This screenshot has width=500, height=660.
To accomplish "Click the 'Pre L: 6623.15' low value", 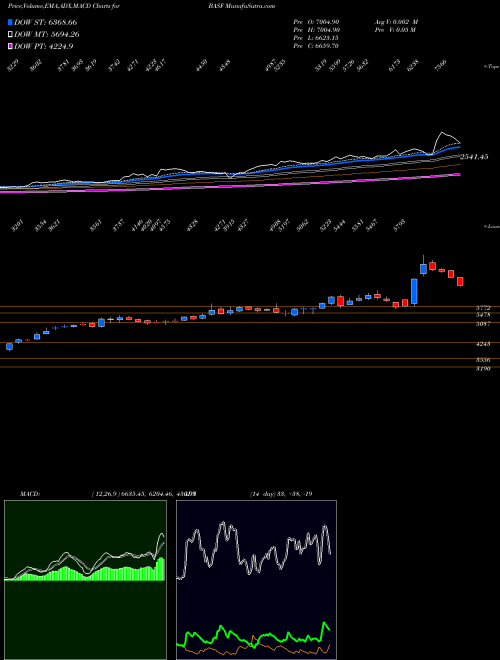I will 316,38.
